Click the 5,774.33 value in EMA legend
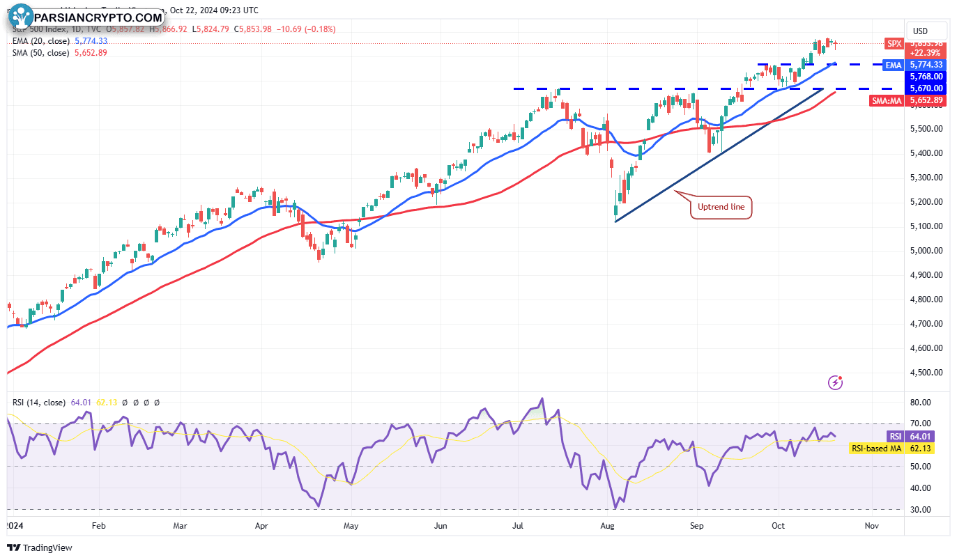 91,41
